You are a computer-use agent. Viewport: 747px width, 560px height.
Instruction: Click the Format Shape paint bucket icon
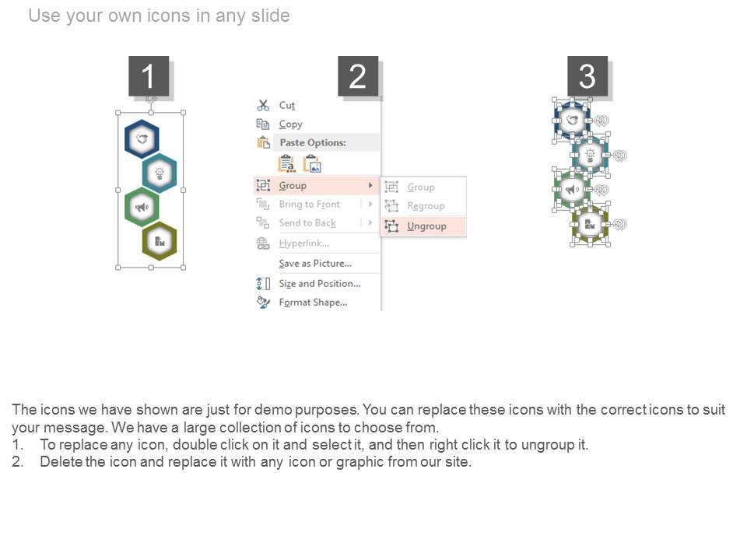point(263,302)
